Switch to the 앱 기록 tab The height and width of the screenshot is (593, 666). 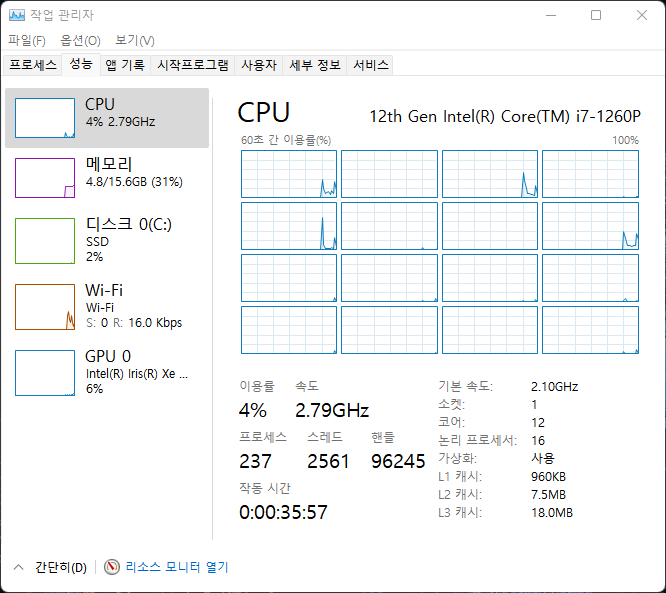click(125, 65)
